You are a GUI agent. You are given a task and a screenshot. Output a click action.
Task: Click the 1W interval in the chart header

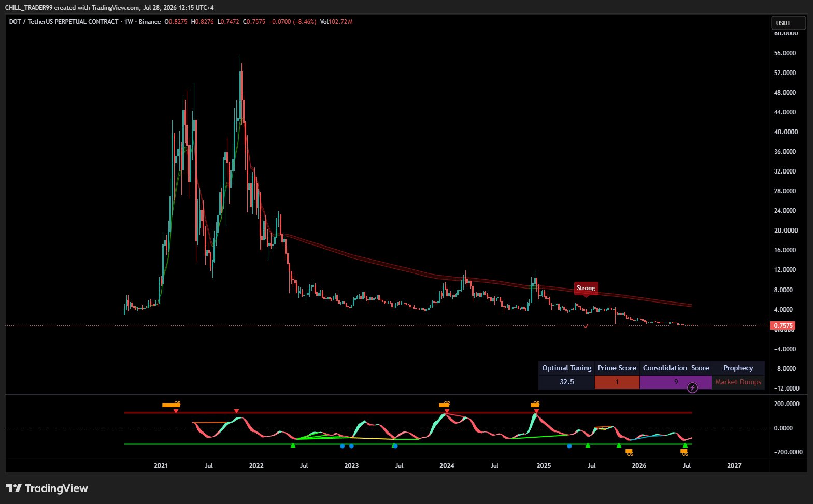tap(129, 22)
